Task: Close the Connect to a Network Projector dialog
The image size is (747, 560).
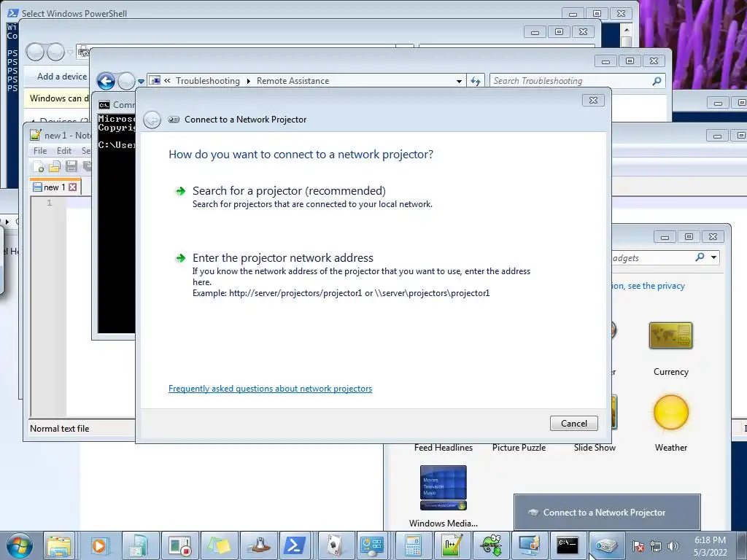Action: click(593, 100)
